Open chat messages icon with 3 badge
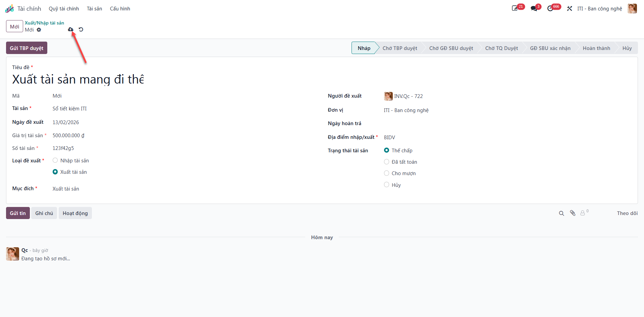The height and width of the screenshot is (317, 644). [x=534, y=8]
